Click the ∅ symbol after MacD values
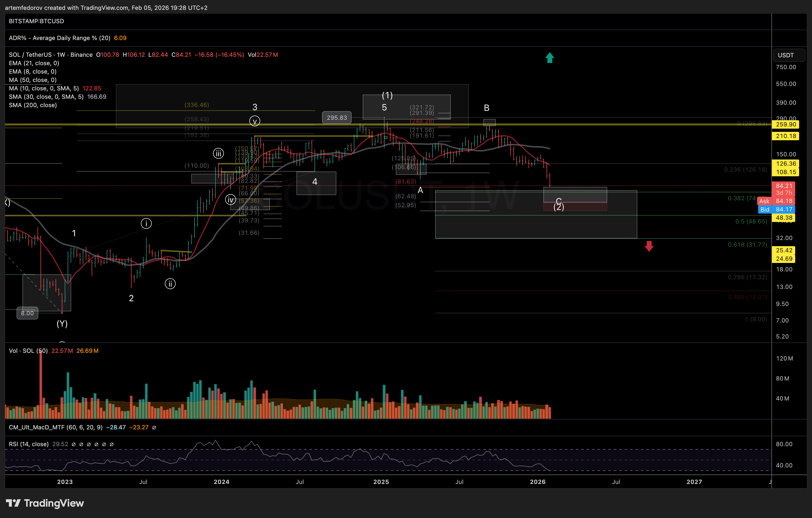812x518 pixels. tap(154, 427)
